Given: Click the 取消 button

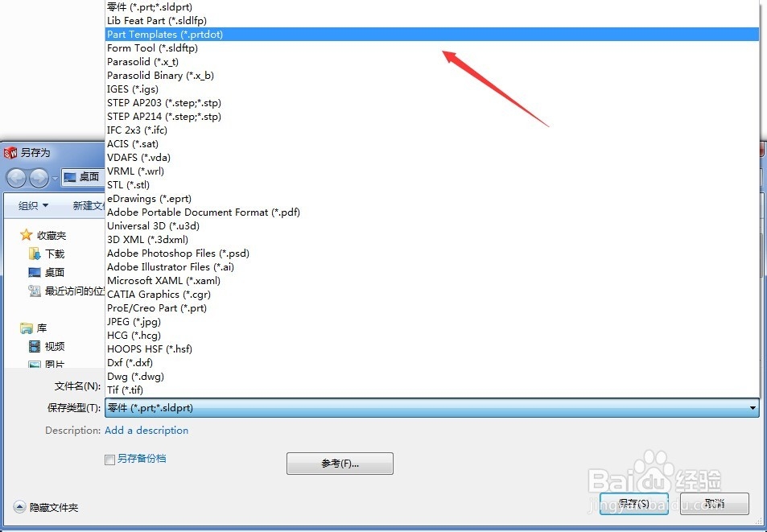Looking at the screenshot, I should click(x=715, y=504).
